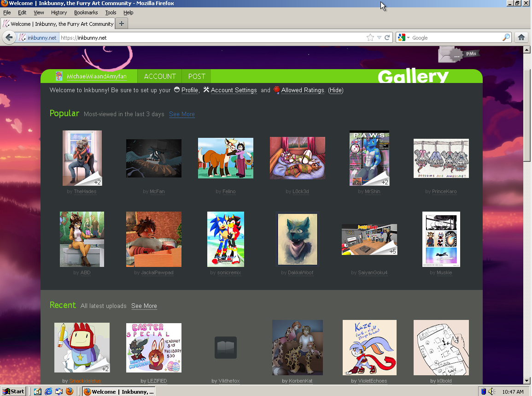Screen dimensions: 532x396
Task: Open Kaze thumbnail by VioletEchoes
Action: tap(369, 348)
